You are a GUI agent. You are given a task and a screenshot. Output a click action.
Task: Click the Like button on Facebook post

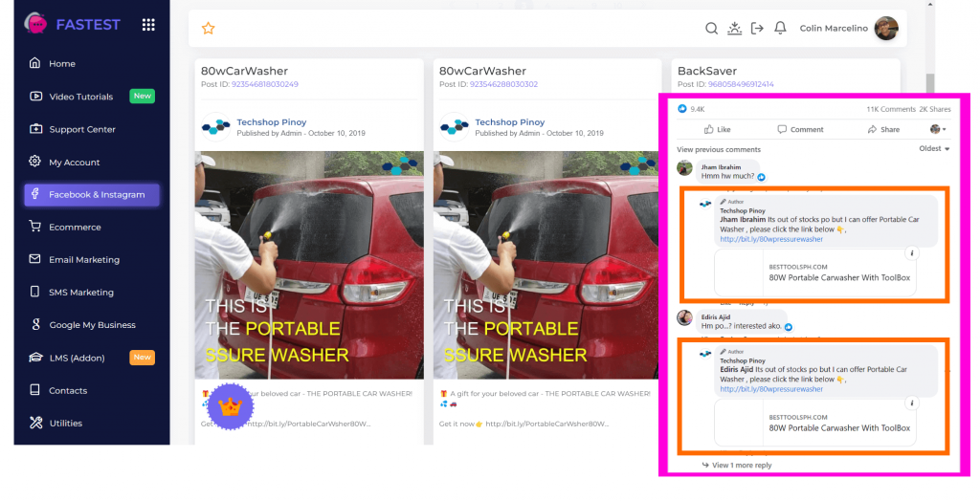717,129
